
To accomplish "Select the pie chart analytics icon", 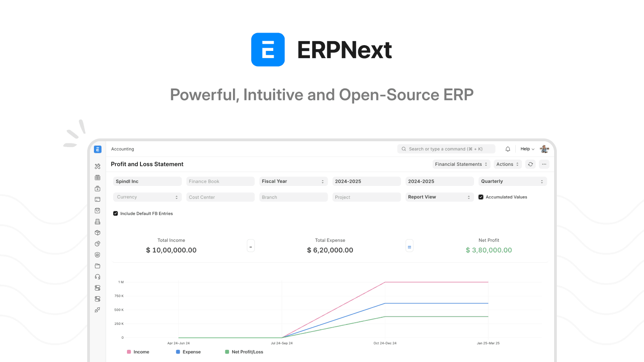I will 97,244.
